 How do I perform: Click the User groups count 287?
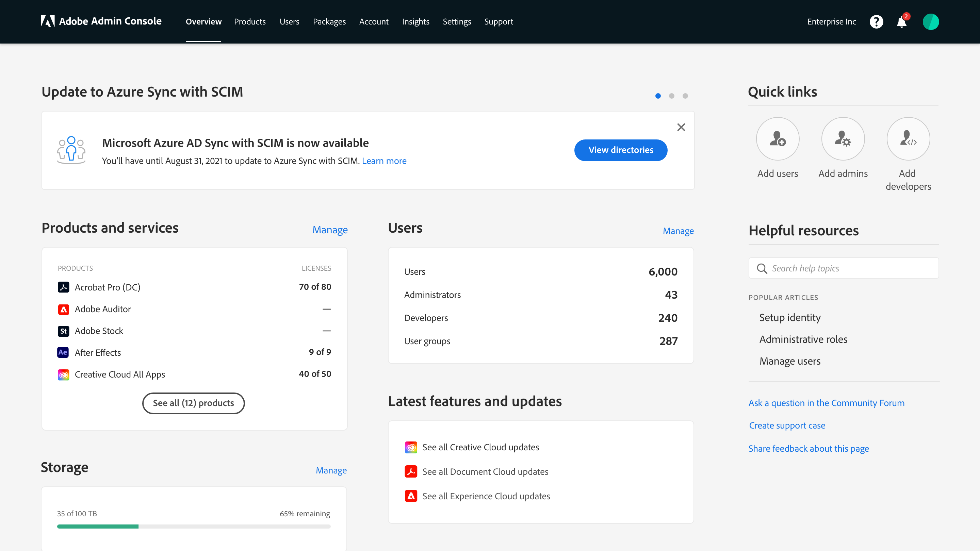point(668,341)
